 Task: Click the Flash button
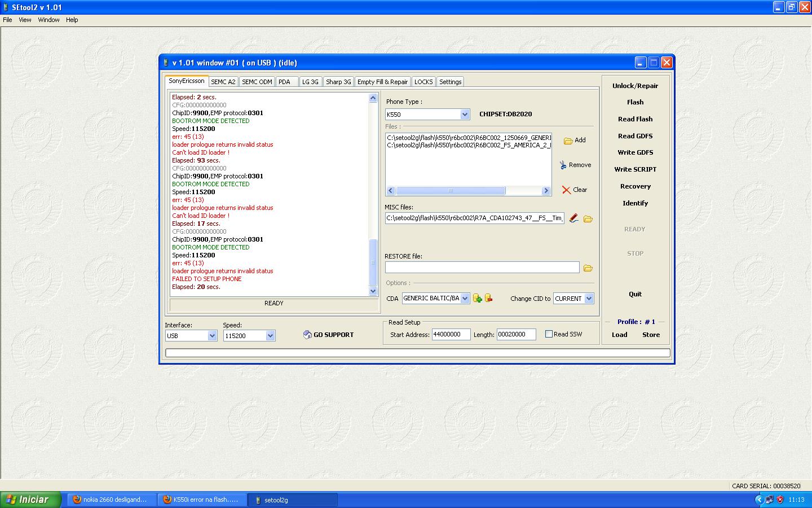[636, 102]
